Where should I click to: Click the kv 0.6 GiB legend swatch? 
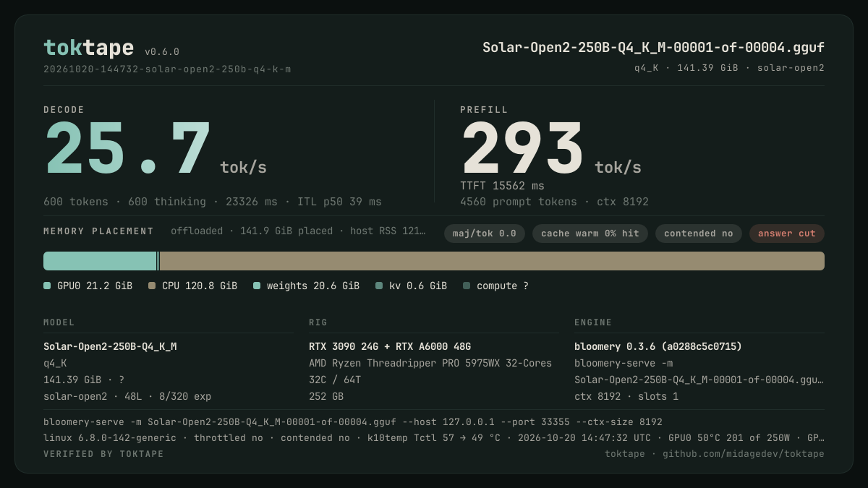[379, 286]
